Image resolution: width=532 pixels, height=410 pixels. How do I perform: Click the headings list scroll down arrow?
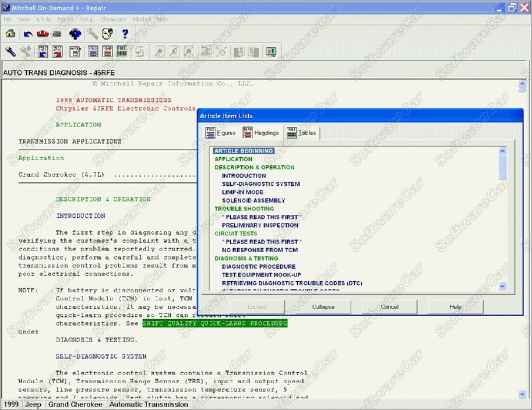[502, 286]
